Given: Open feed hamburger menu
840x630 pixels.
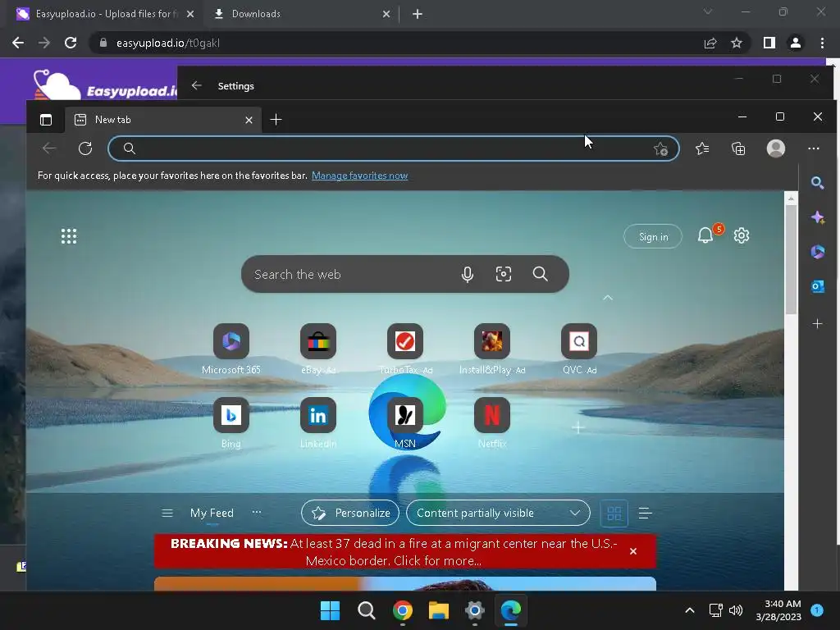Looking at the screenshot, I should coord(167,514).
